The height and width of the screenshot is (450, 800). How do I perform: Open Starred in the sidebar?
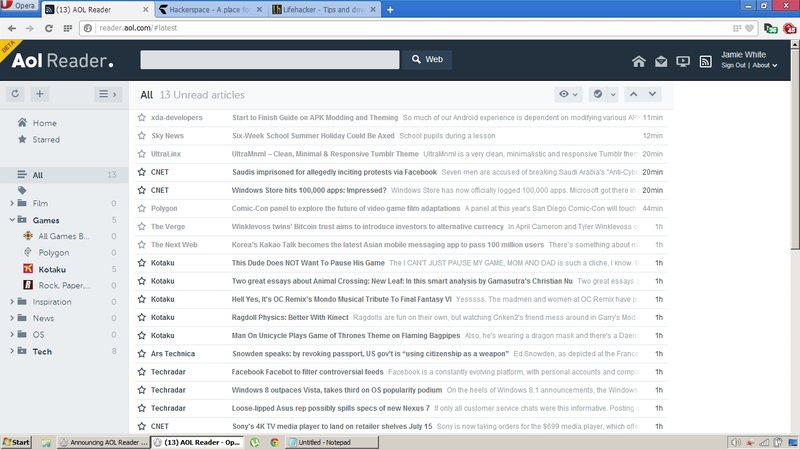(x=46, y=139)
